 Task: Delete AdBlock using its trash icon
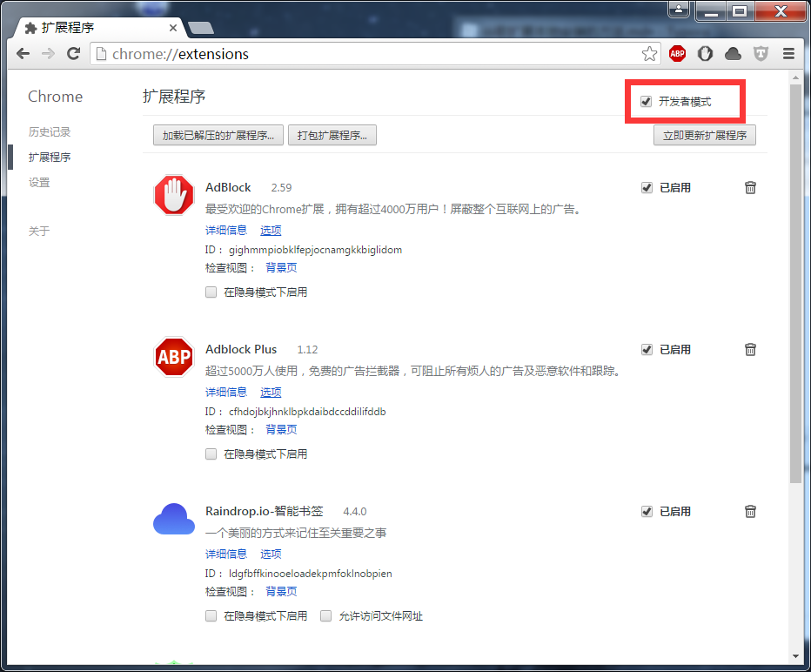click(x=750, y=187)
